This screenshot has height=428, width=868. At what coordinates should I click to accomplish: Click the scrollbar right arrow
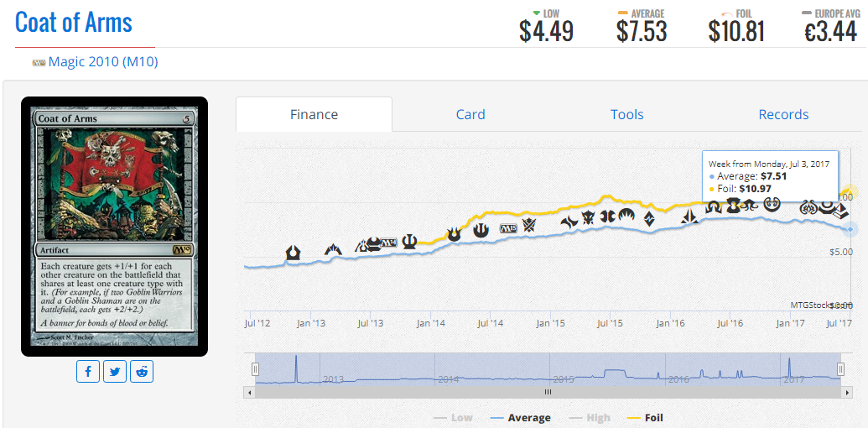[847, 392]
